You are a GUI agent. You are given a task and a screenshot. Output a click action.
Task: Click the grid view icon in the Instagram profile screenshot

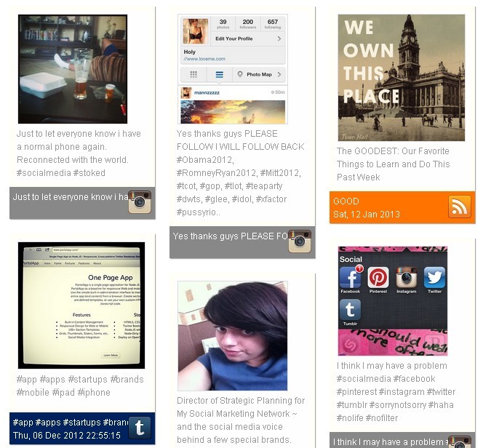(193, 74)
